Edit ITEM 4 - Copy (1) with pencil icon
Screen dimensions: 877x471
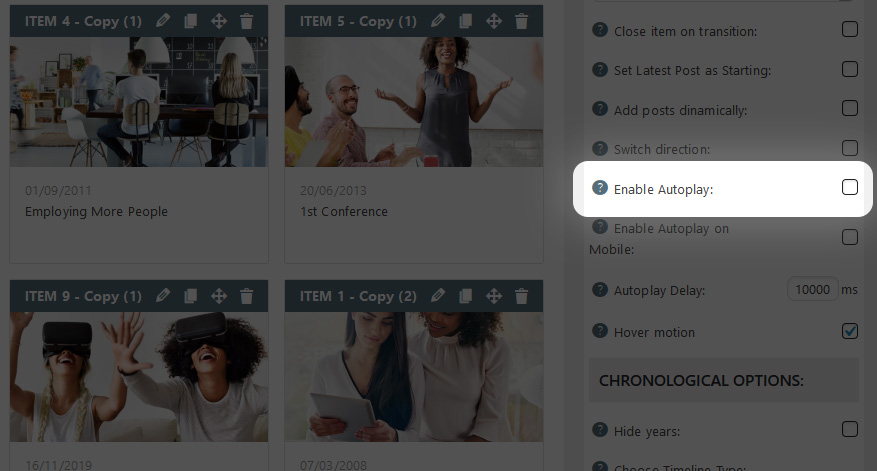tap(163, 21)
